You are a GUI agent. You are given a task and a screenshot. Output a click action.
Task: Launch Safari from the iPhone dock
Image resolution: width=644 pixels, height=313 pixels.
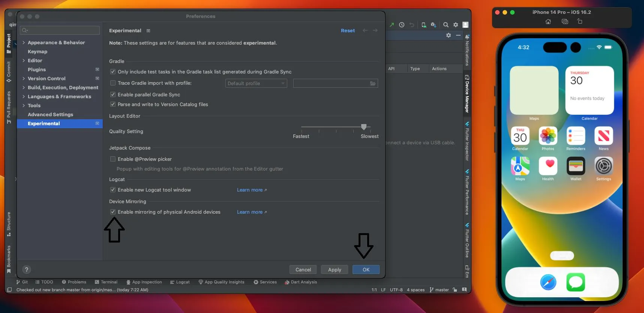click(x=548, y=282)
